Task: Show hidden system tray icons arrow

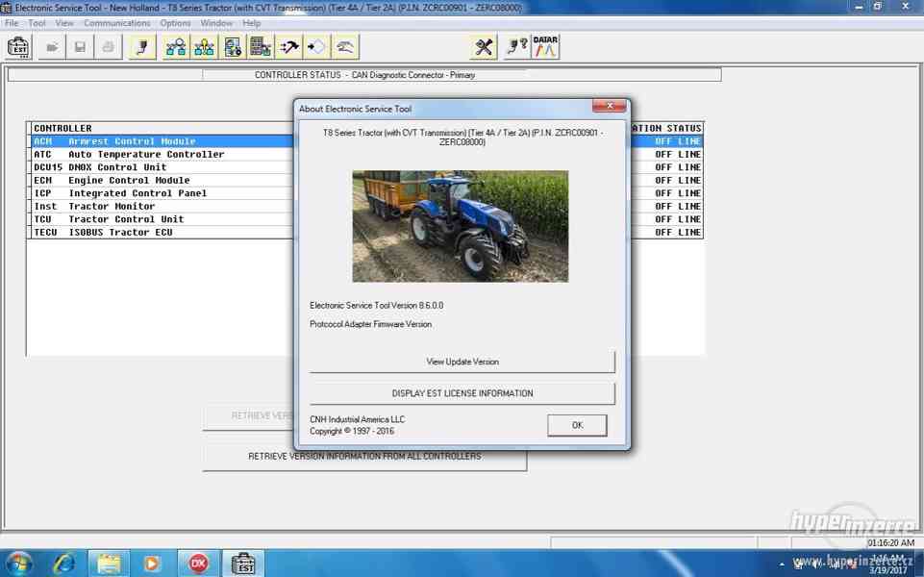Action: pos(782,564)
